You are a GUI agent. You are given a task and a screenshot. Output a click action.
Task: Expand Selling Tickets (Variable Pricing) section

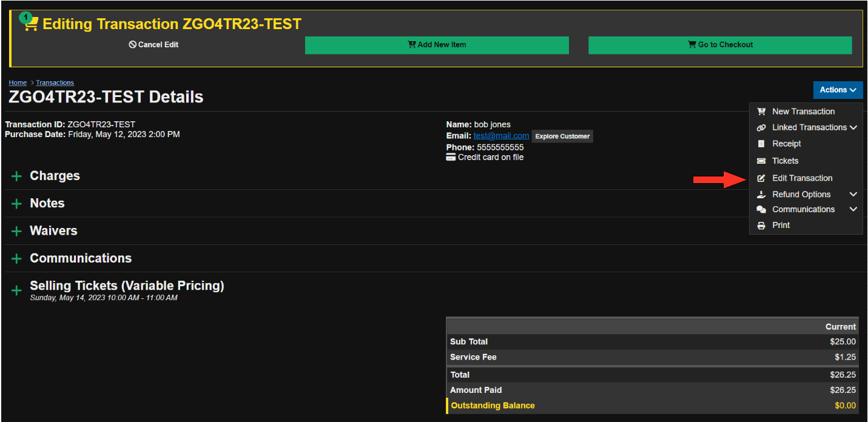[x=16, y=290]
